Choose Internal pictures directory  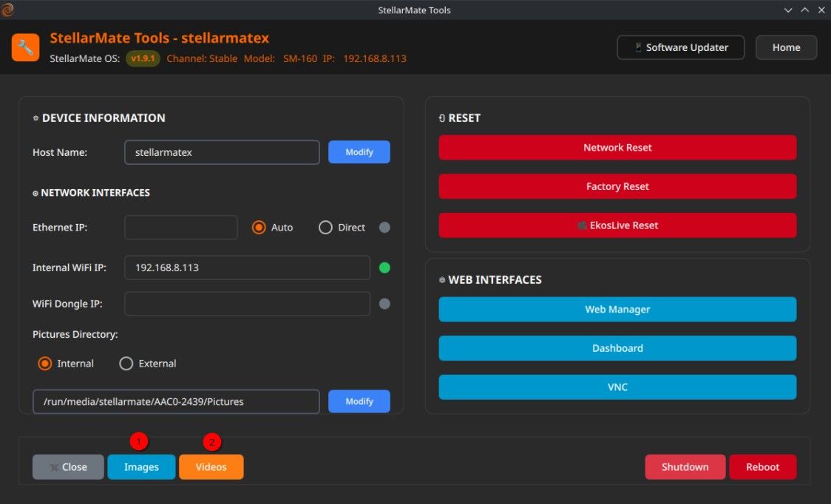[x=45, y=364]
